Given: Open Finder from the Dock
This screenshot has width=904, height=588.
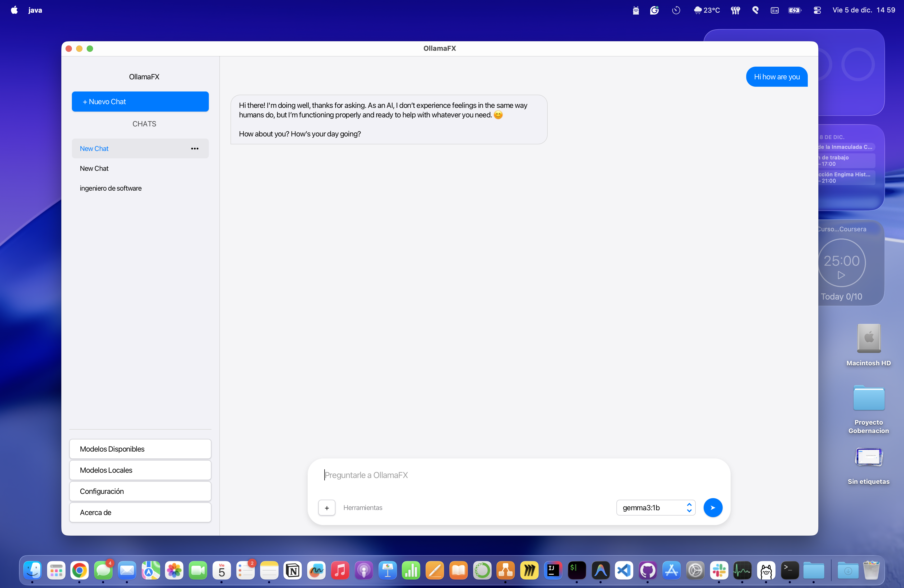Looking at the screenshot, I should [x=33, y=570].
